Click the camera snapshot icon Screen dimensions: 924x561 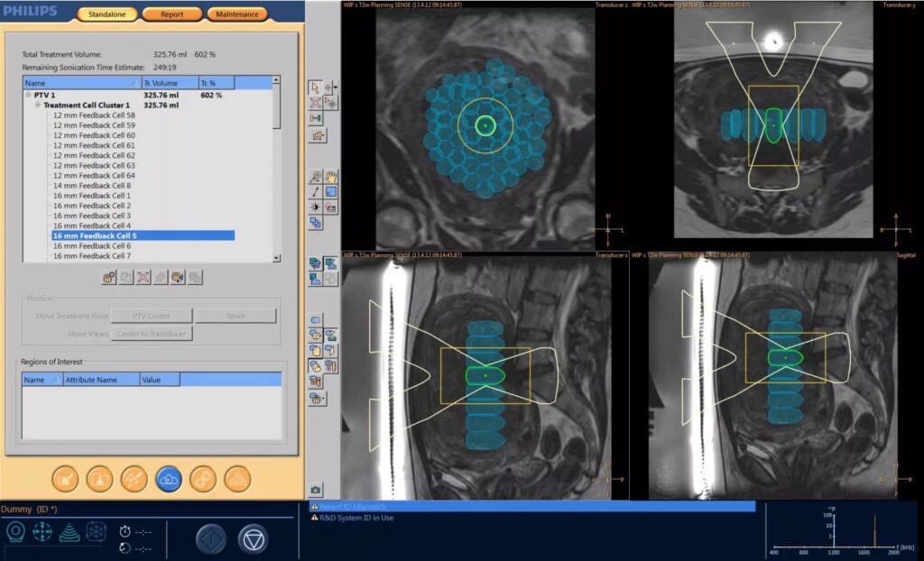click(x=316, y=490)
